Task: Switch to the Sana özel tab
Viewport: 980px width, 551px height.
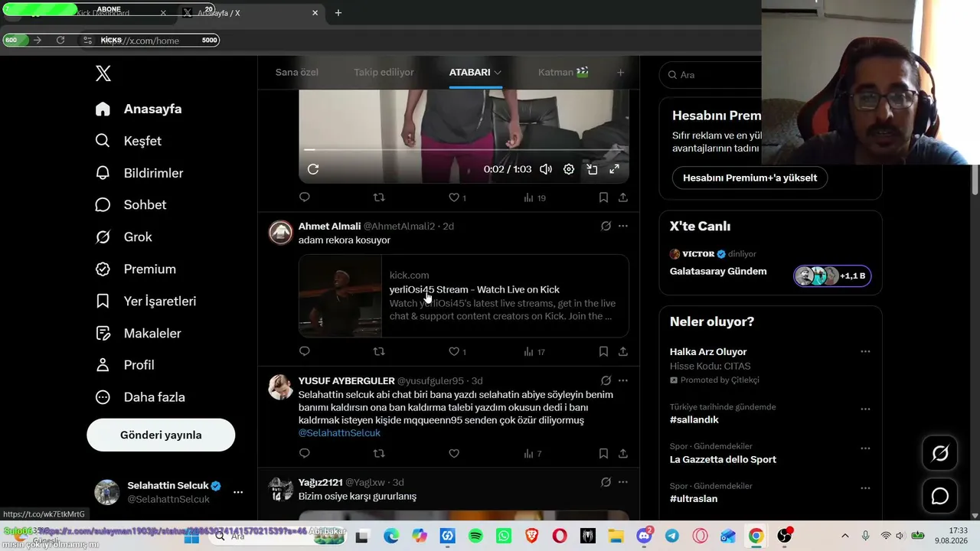Action: (x=297, y=72)
